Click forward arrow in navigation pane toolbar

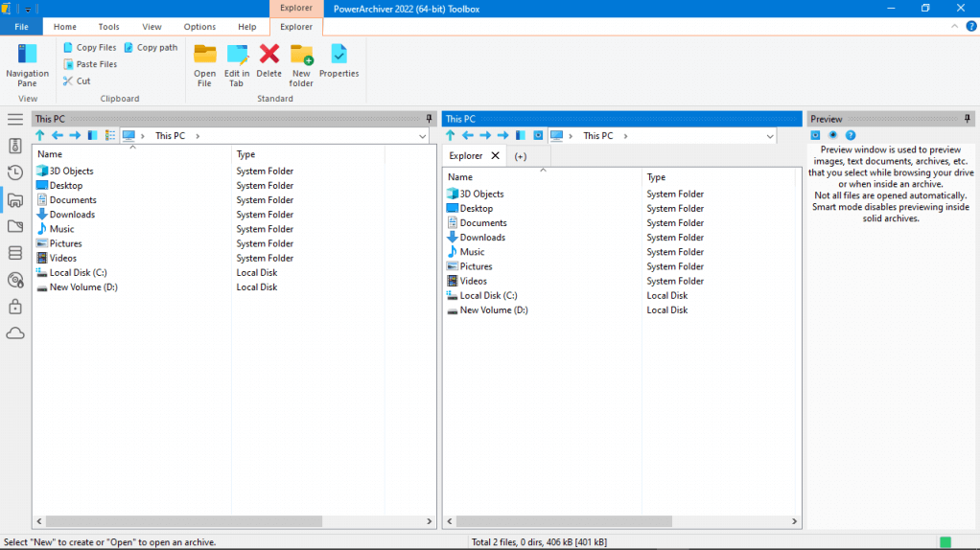(x=75, y=135)
